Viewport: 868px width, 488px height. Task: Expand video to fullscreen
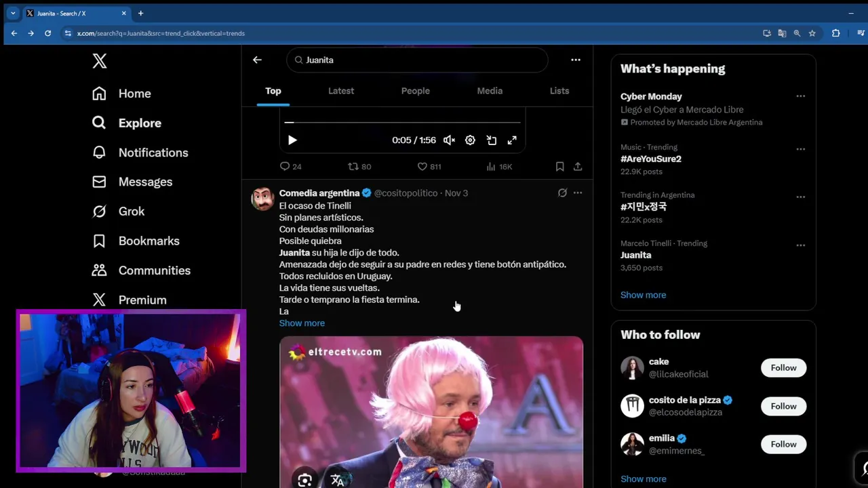point(512,140)
